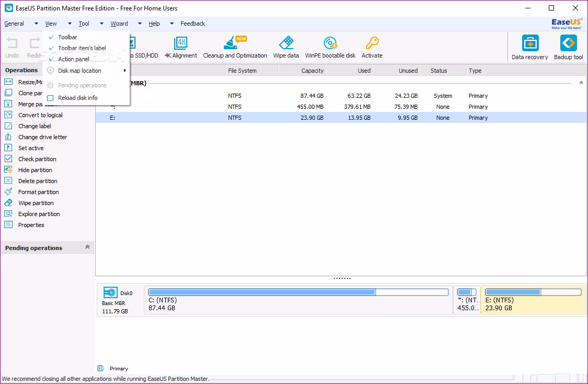This screenshot has width=588, height=384.
Task: Open the Tool menu dropdown arrow
Action: click(x=101, y=24)
